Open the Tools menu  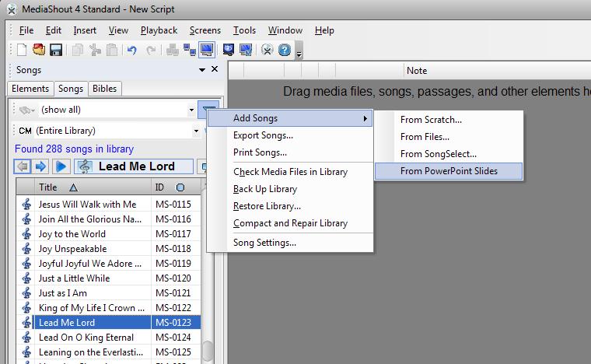click(244, 30)
